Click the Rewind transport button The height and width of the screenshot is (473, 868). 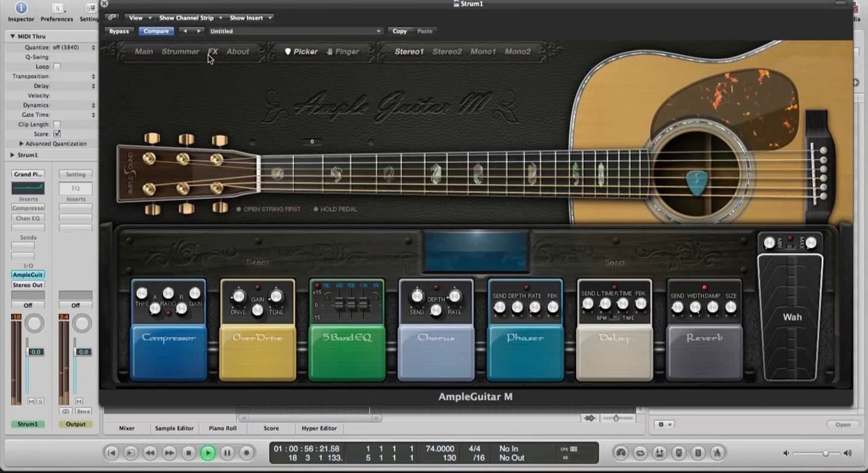[150, 453]
